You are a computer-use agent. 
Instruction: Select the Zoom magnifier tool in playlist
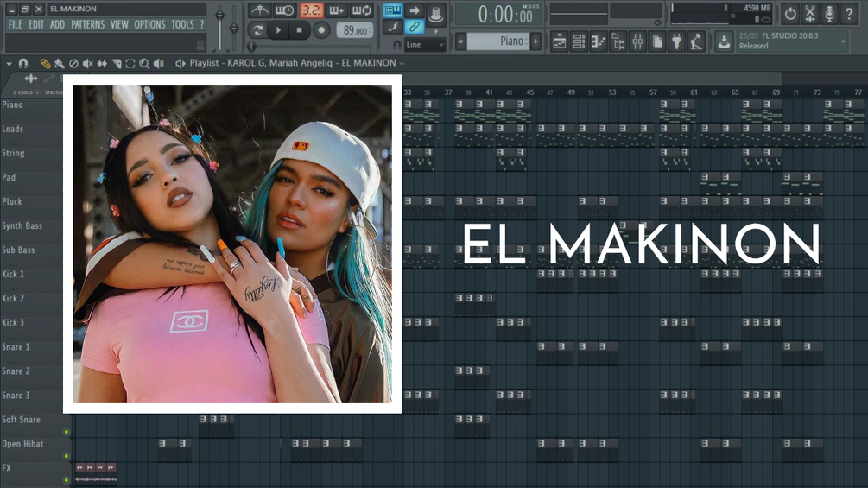(x=144, y=64)
